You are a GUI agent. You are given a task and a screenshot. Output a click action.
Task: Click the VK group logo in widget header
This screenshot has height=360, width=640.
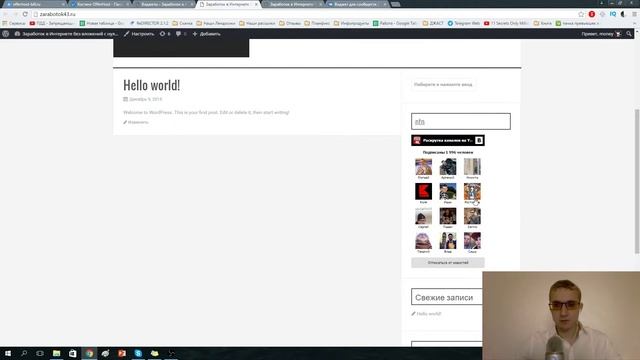click(417, 140)
